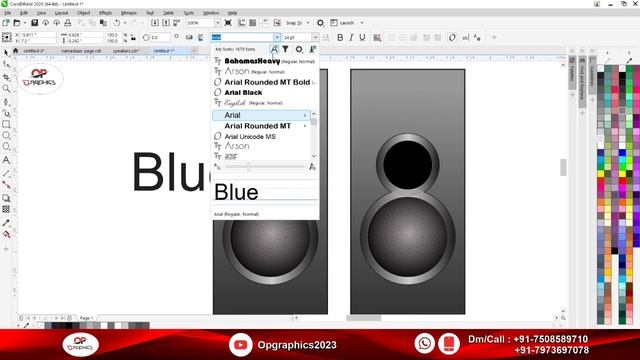Screen dimensions: 640x360
Task: Select the Drop Shadow tool in the toolbox
Action: click(6, 198)
